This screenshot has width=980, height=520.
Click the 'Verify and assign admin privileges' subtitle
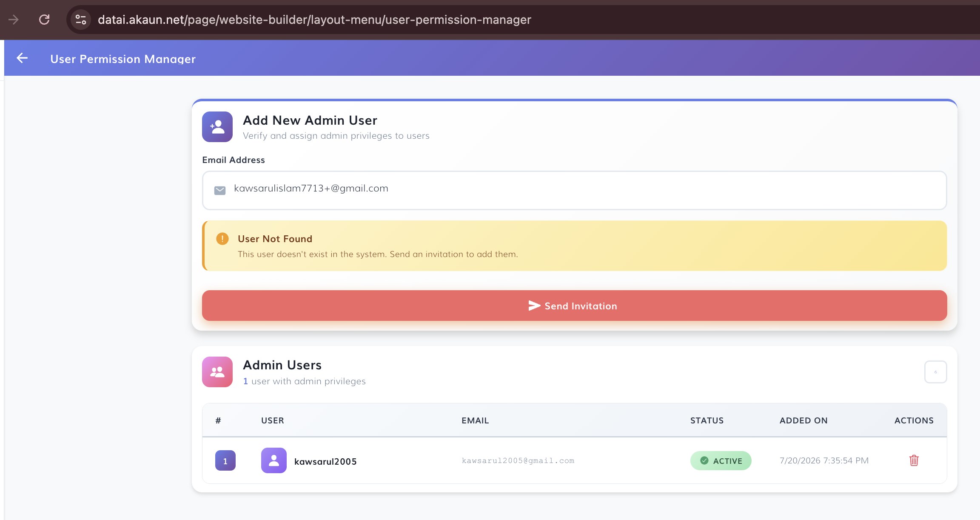pos(336,136)
